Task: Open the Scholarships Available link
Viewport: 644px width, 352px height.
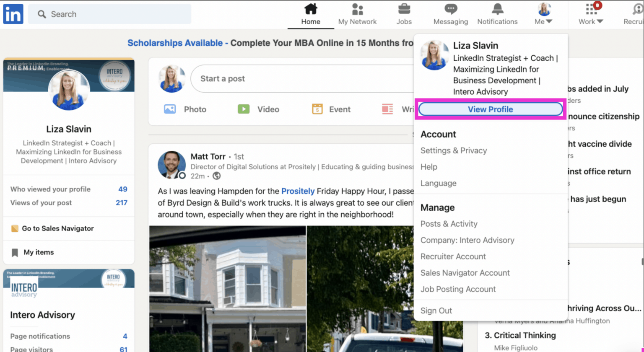Action: [175, 43]
